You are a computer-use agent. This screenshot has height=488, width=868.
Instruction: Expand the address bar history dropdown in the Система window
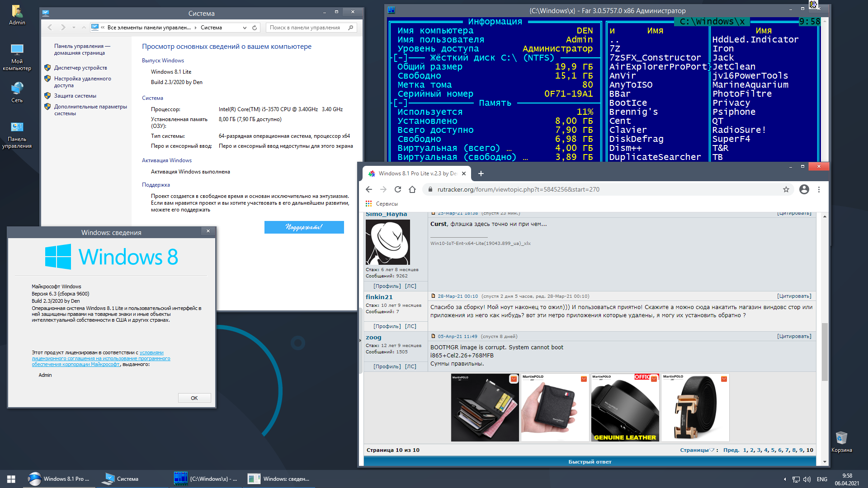click(x=245, y=28)
